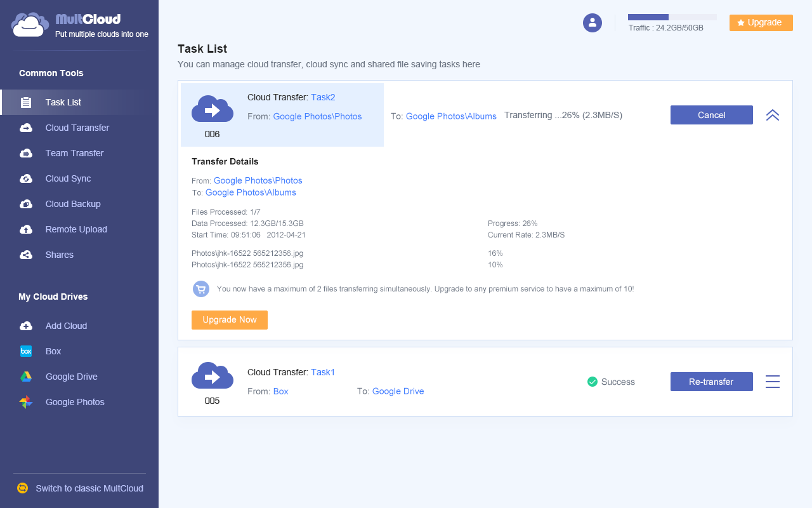Click the traffic usage progress bar
This screenshot has height=508, width=812.
click(671, 17)
